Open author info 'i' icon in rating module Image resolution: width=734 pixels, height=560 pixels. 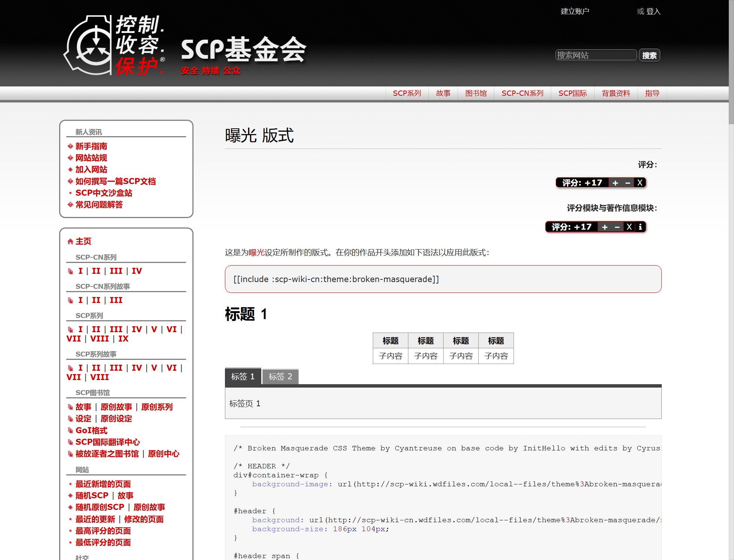pos(640,227)
